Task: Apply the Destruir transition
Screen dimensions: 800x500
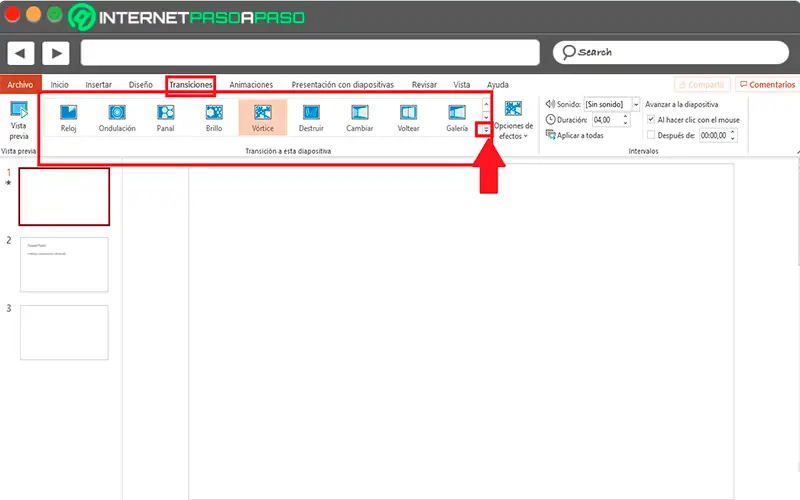Action: (311, 118)
